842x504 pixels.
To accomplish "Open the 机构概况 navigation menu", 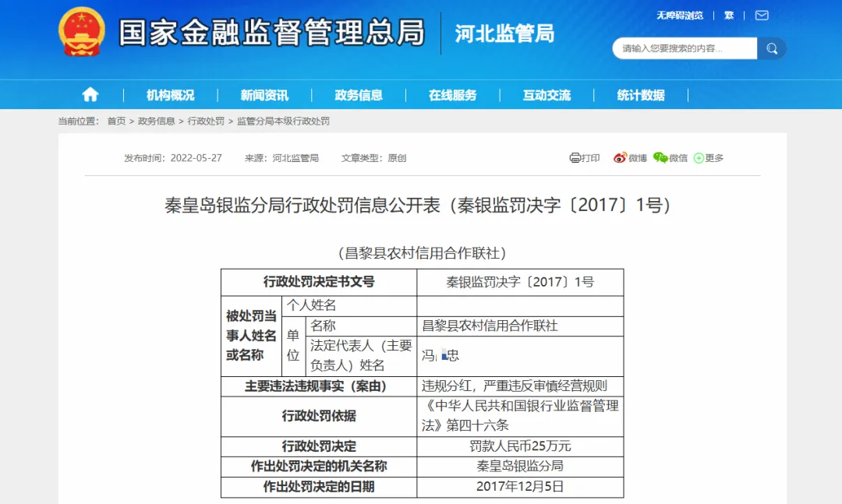I will tap(170, 93).
